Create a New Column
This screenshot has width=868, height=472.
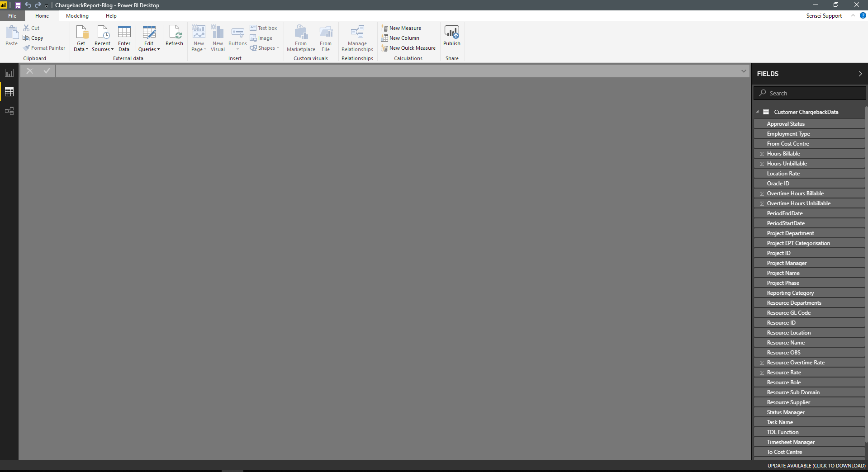pyautogui.click(x=400, y=38)
